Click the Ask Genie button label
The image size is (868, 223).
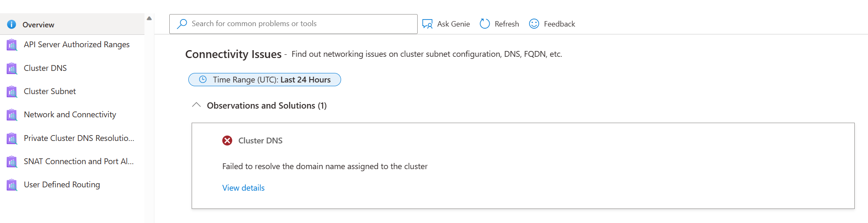pos(453,24)
